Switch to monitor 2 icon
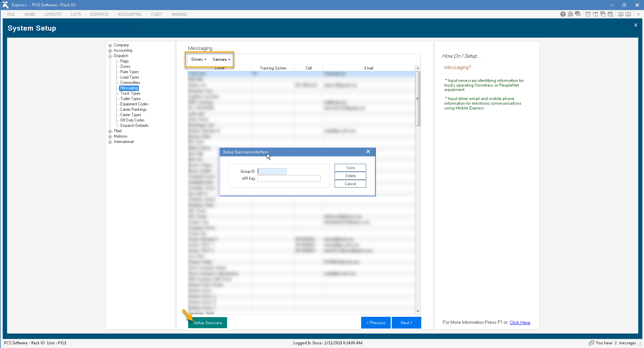Screen dimensions: 644x348 tap(628, 14)
